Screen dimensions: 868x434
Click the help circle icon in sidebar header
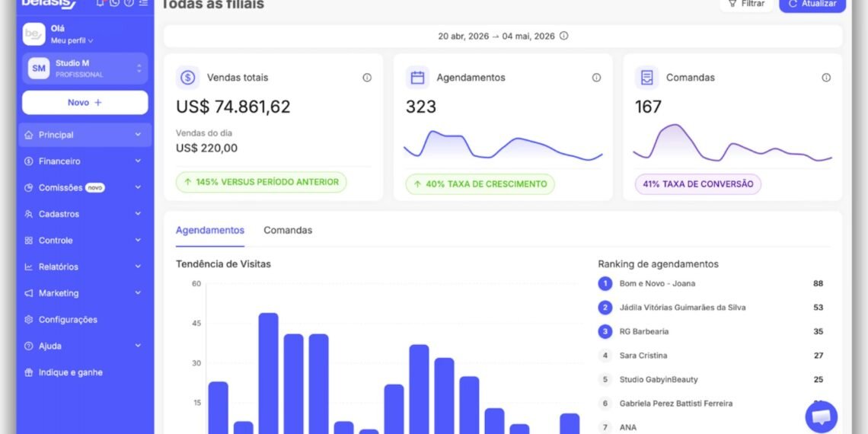(x=129, y=3)
